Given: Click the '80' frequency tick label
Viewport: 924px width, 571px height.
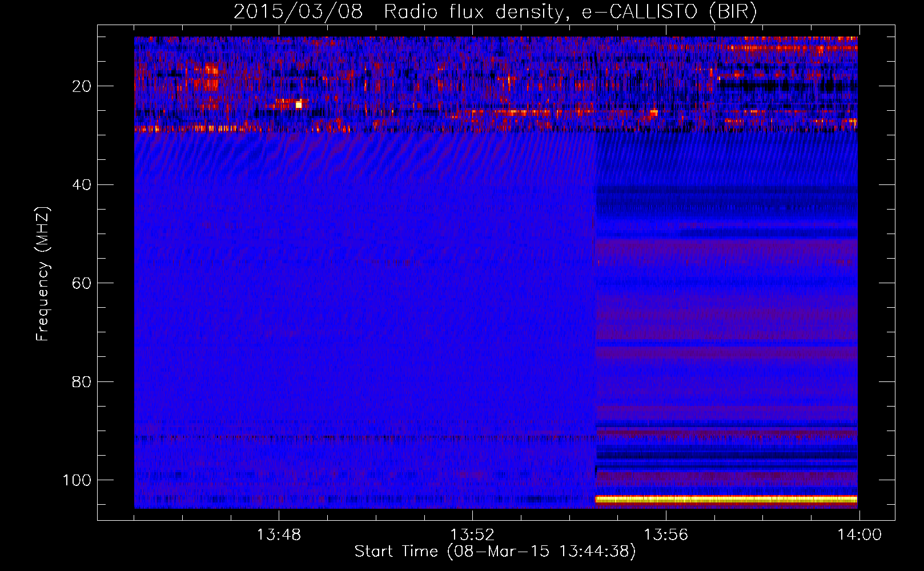Looking at the screenshot, I should pyautogui.click(x=82, y=382).
